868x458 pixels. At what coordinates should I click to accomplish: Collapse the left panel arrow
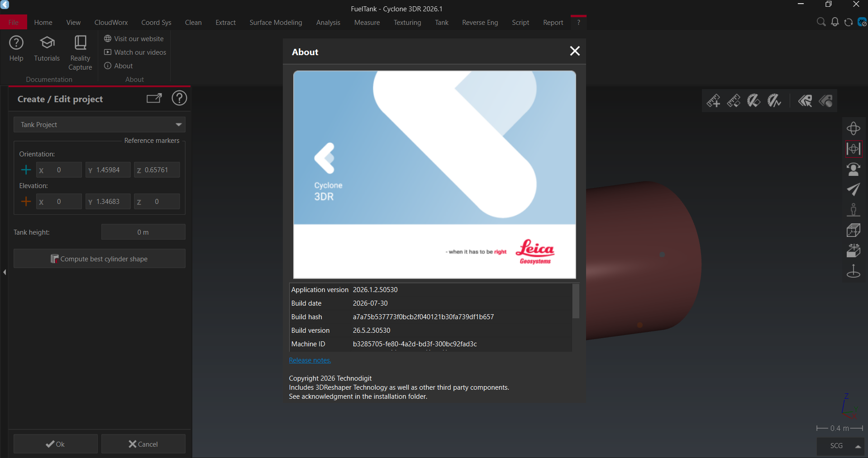pos(5,272)
